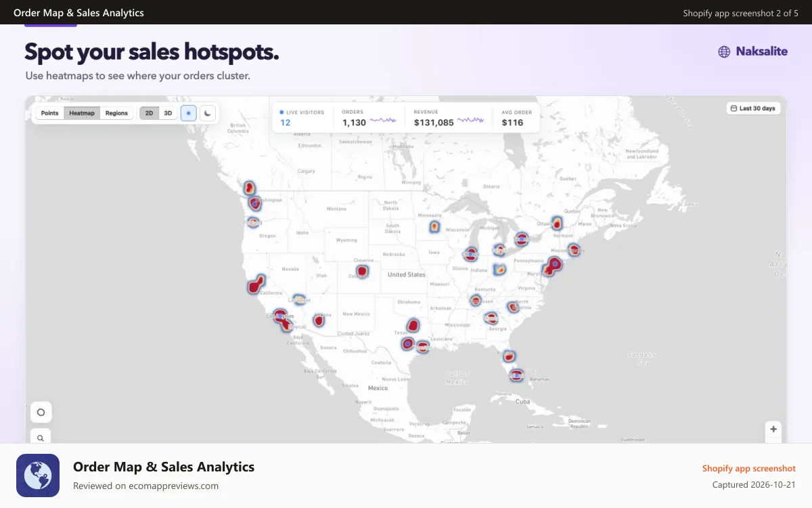
Task: Click the Wyoming map label
Action: tap(346, 240)
